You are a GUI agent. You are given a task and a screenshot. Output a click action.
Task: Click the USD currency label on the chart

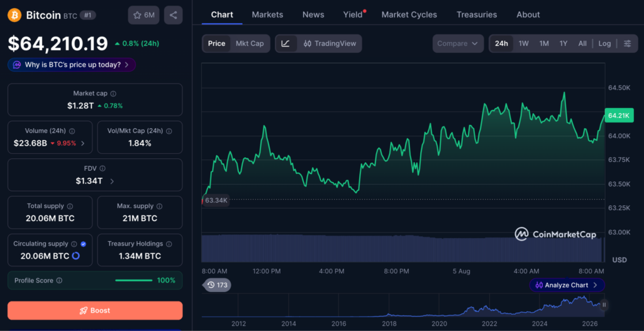pos(619,260)
